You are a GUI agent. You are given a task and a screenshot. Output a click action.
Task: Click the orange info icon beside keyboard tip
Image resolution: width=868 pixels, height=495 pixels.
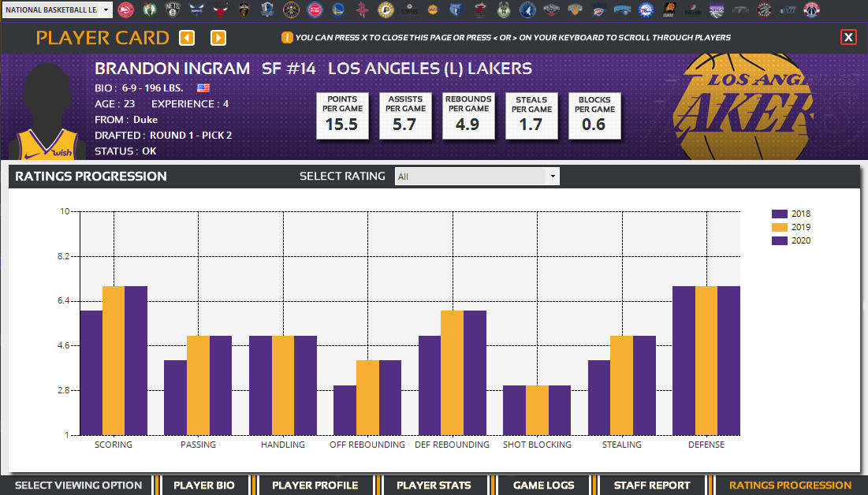pyautogui.click(x=287, y=37)
